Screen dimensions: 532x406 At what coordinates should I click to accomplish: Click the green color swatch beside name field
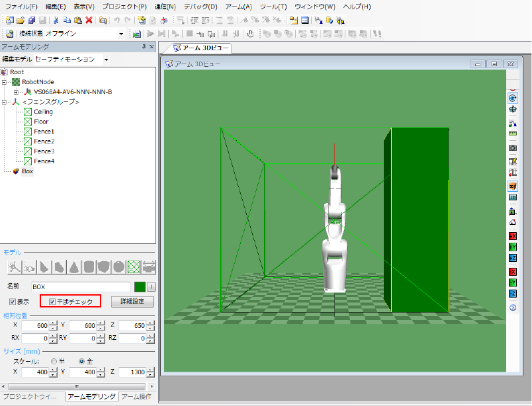139,286
